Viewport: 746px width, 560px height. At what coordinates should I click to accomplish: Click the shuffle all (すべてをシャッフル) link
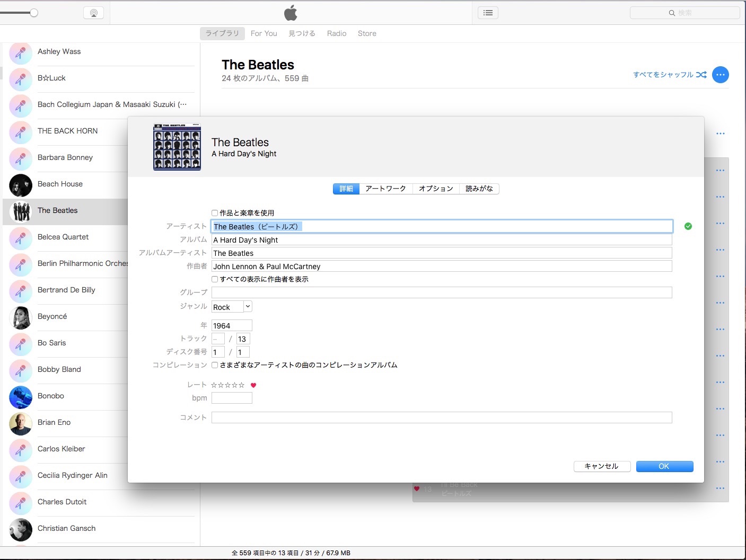pyautogui.click(x=669, y=75)
